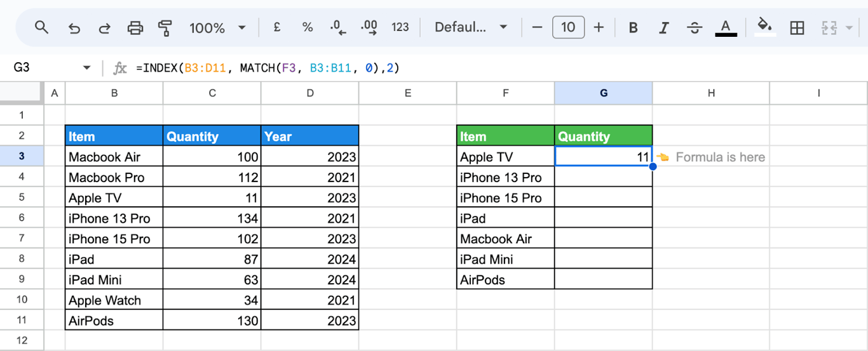Image resolution: width=868 pixels, height=351 pixels.
Task: Click the select-all corner box
Action: pyautogui.click(x=22, y=93)
